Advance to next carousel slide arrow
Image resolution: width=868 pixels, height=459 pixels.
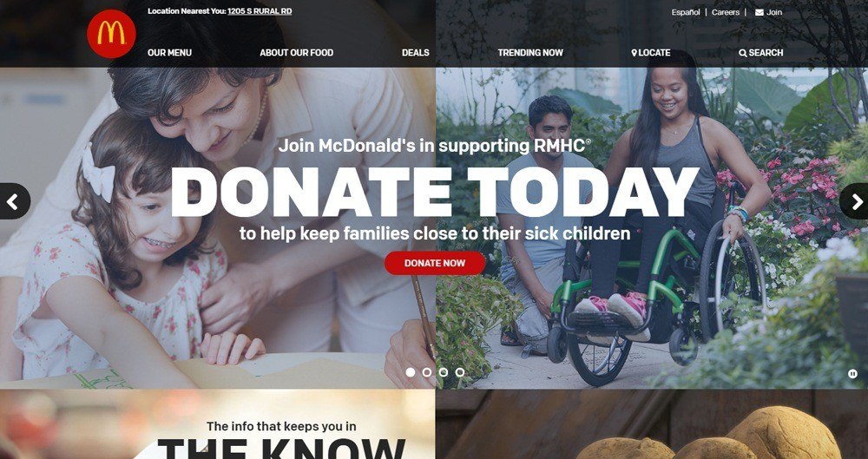click(x=855, y=201)
